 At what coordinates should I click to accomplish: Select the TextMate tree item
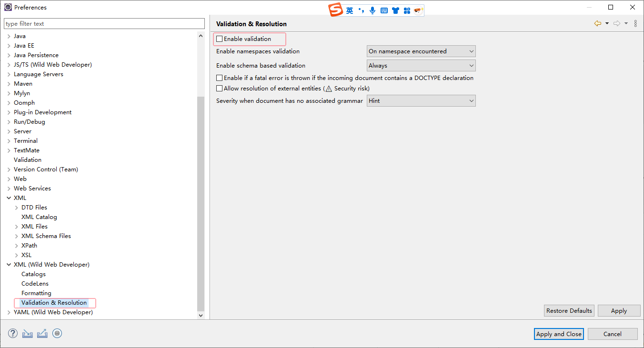tap(27, 150)
